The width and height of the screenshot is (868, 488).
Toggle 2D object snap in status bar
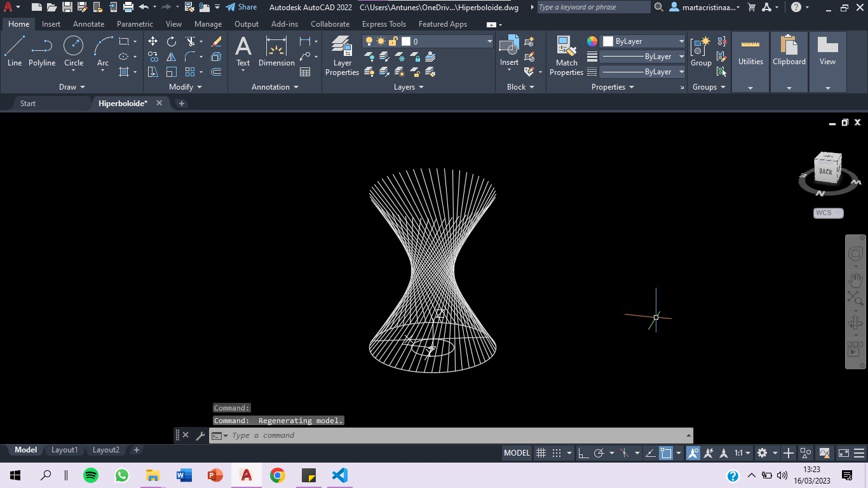click(x=666, y=453)
